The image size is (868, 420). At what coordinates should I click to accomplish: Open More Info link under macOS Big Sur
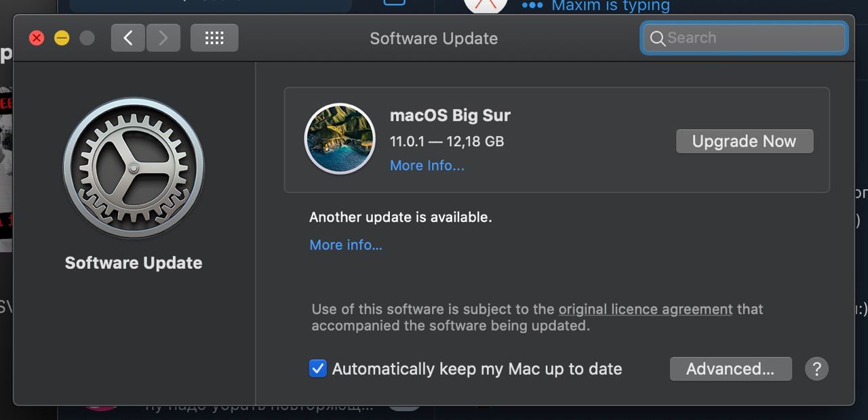click(427, 165)
